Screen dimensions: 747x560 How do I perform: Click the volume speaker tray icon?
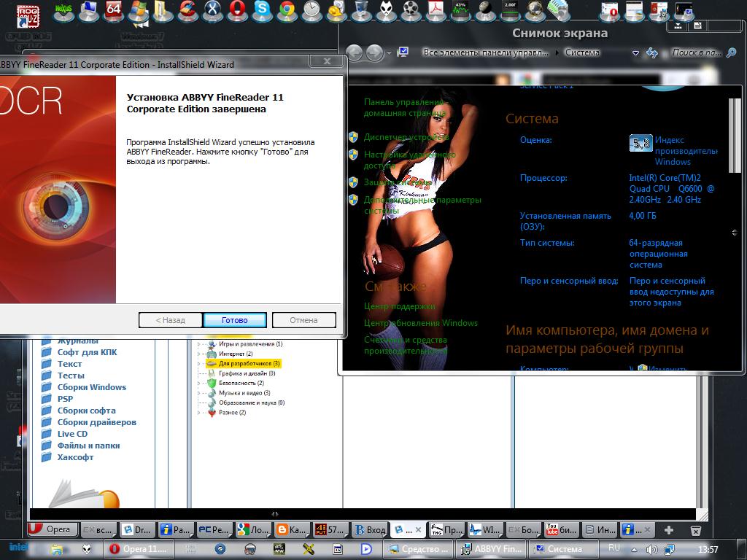(651, 550)
